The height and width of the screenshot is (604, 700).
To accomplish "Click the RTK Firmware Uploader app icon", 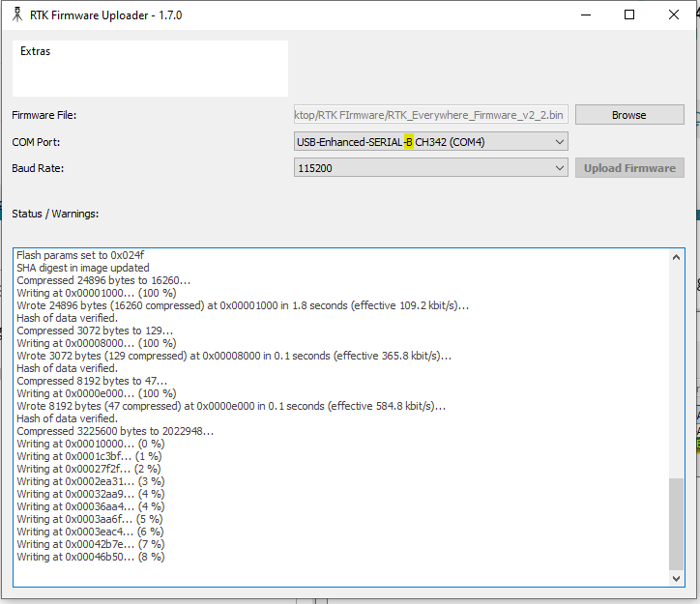I will pos(17,14).
